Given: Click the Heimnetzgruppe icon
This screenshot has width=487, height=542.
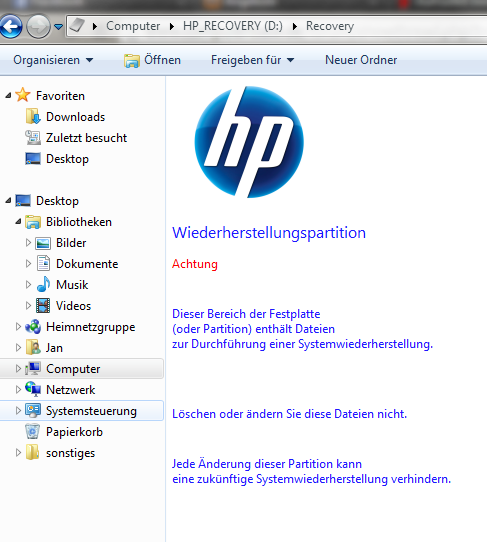Looking at the screenshot, I should (33, 327).
